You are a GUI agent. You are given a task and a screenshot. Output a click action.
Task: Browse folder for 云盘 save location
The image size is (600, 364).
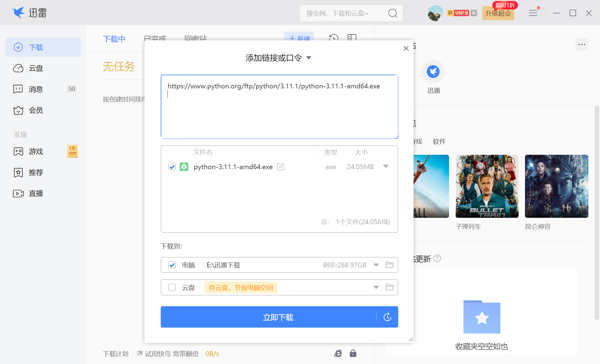389,287
